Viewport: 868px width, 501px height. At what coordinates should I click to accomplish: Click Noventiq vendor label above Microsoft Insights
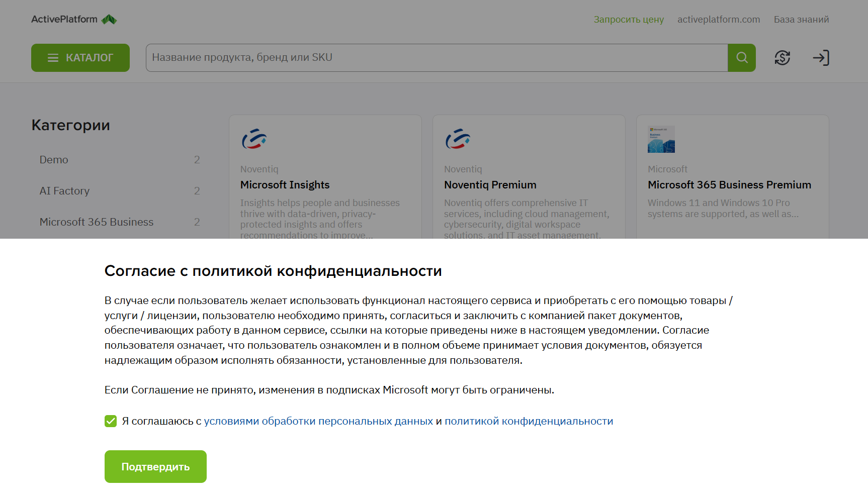[x=259, y=169]
